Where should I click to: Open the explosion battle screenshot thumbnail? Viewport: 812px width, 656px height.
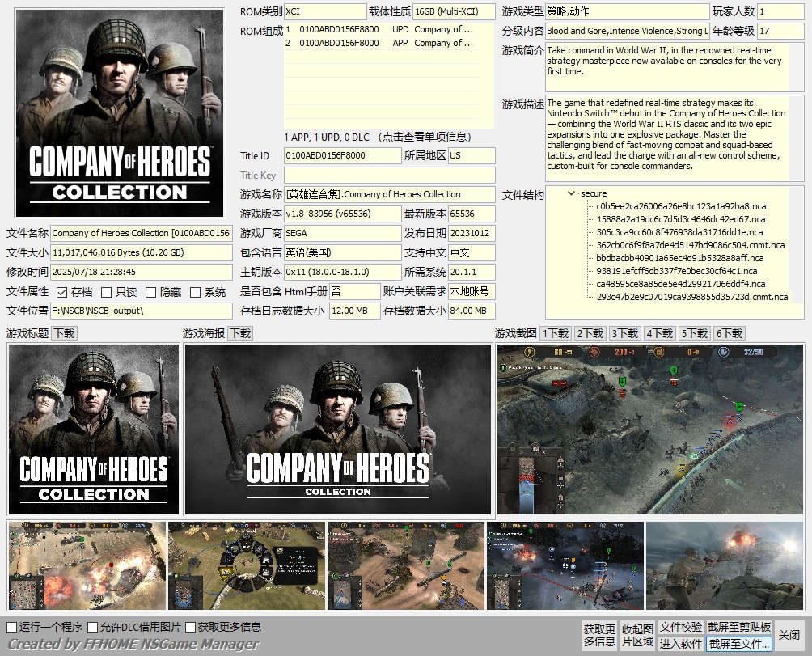(87, 566)
